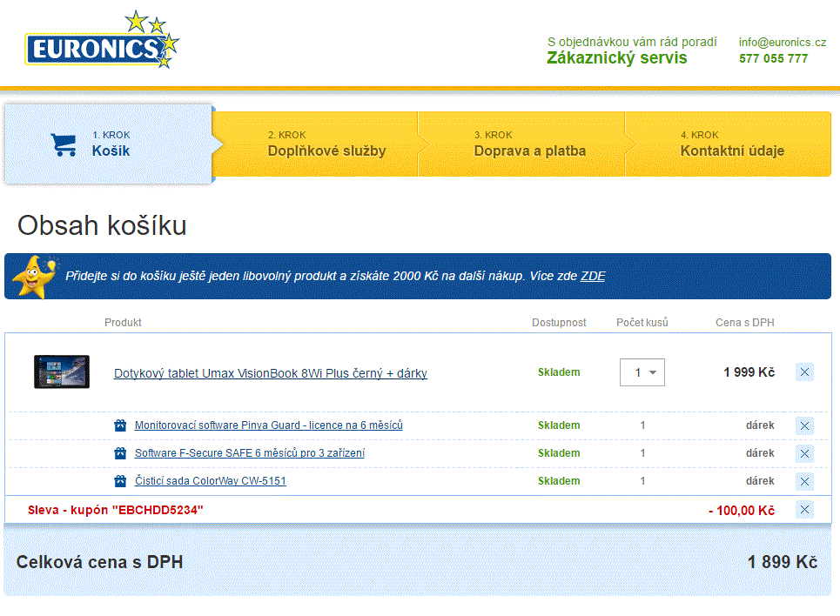Remove the F-Secure SAFE gift item
The height and width of the screenshot is (616, 840).
[x=804, y=453]
